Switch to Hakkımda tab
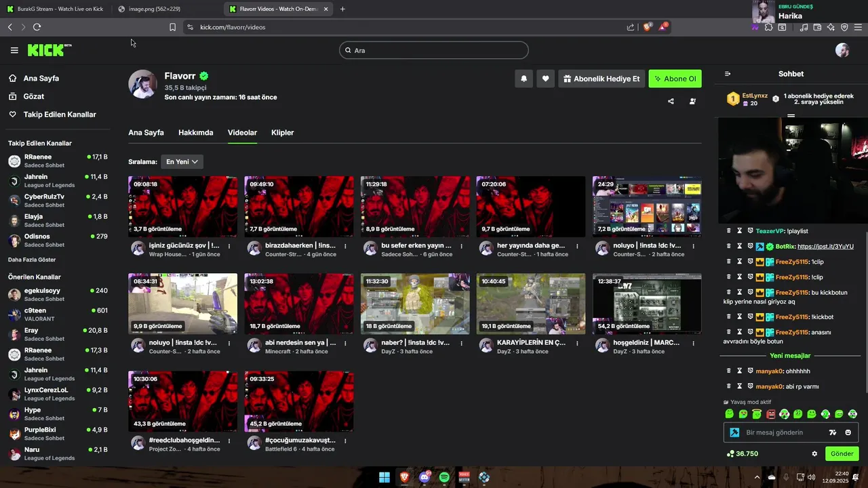Image resolution: width=868 pixels, height=488 pixels. [x=195, y=133]
